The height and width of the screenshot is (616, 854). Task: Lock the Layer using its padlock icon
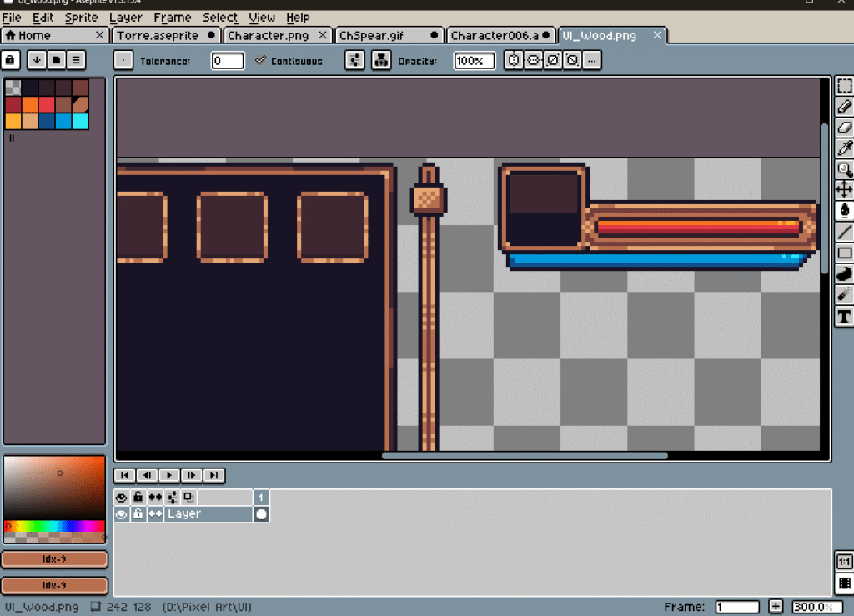coord(138,514)
